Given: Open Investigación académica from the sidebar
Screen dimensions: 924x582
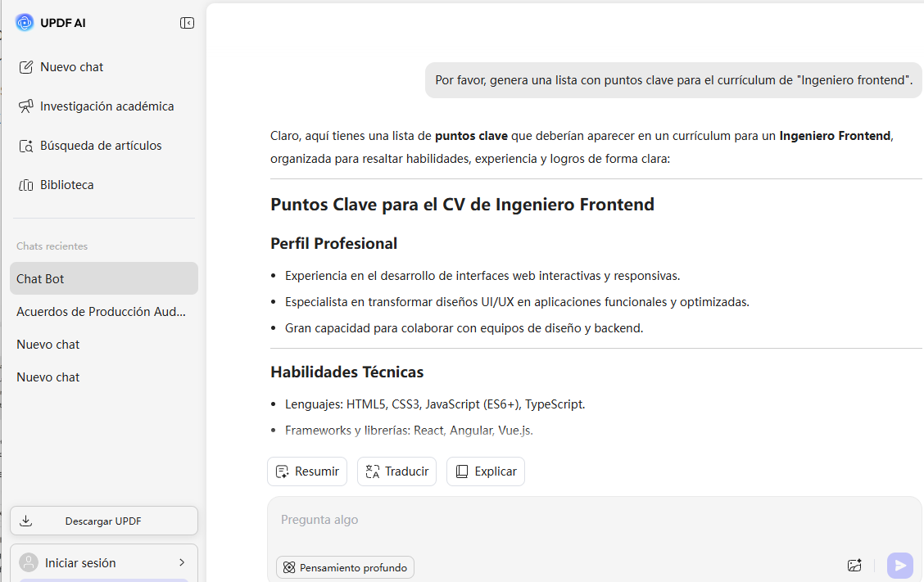Looking at the screenshot, I should tap(106, 106).
